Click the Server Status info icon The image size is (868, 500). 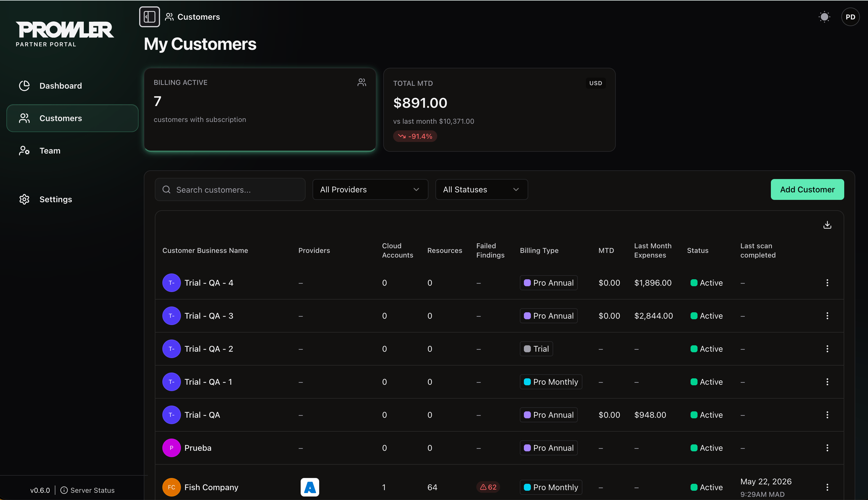point(64,490)
